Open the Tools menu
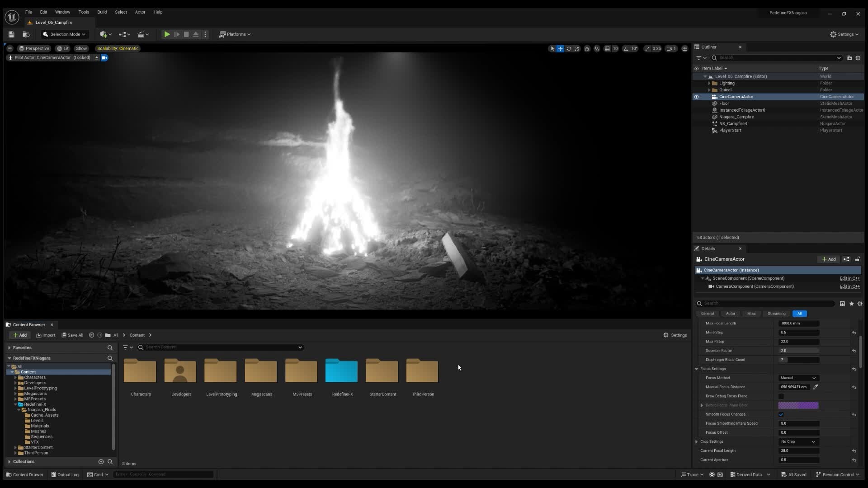The width and height of the screenshot is (868, 488). pyautogui.click(x=83, y=12)
